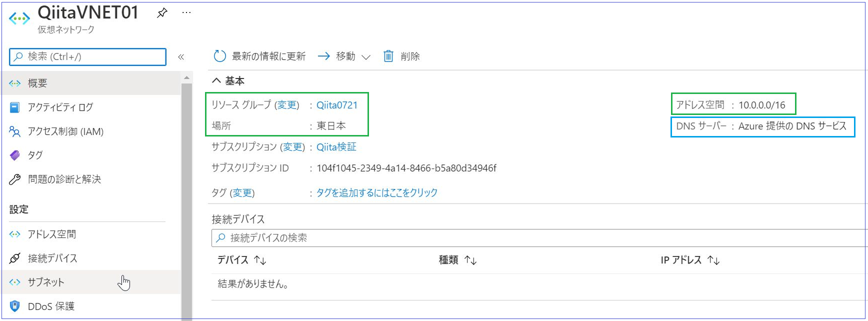Click タグを追加するにはここをクリック link

click(377, 193)
